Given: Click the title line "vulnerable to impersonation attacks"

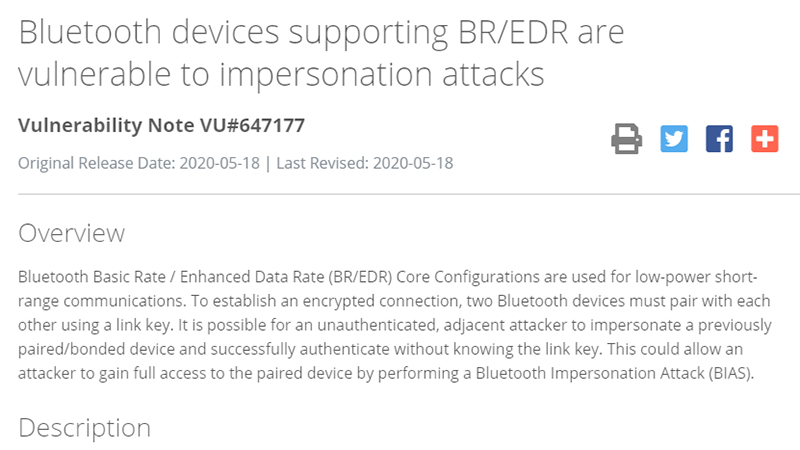Looking at the screenshot, I should [282, 73].
